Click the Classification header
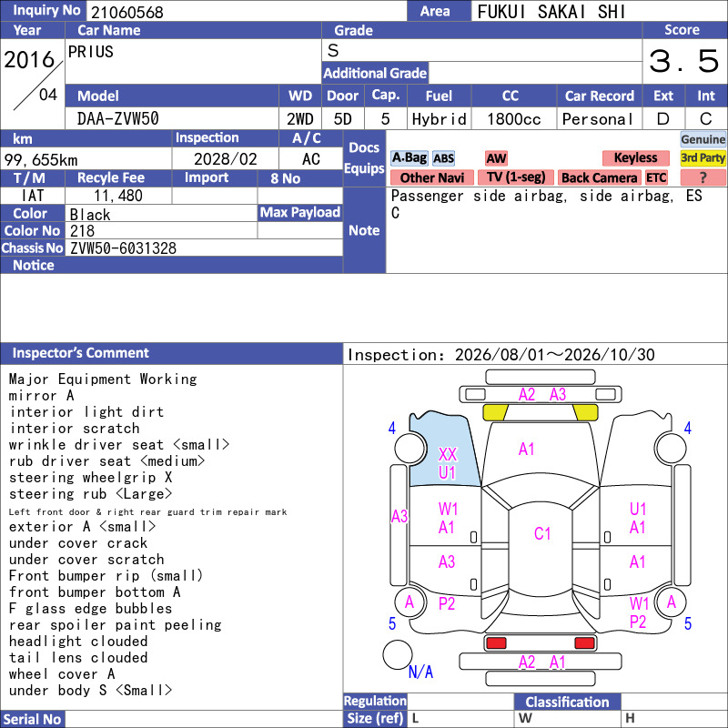The width and height of the screenshot is (728, 728). [567, 702]
